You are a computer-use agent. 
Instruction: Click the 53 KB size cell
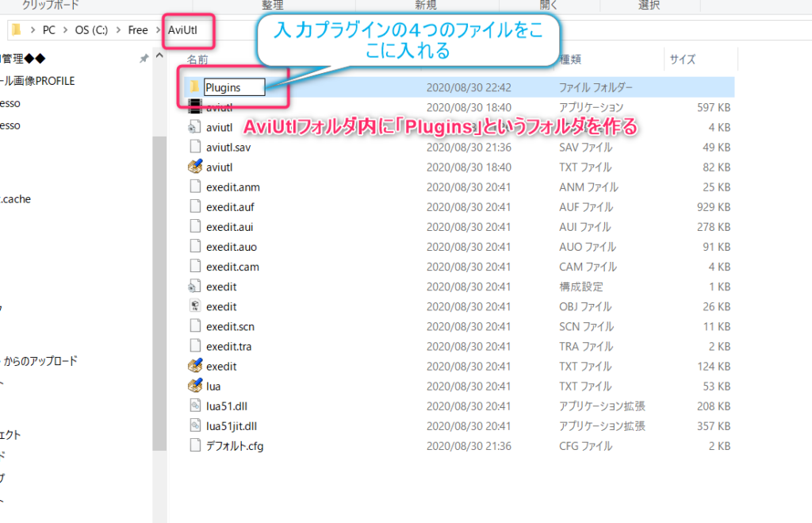tap(717, 386)
